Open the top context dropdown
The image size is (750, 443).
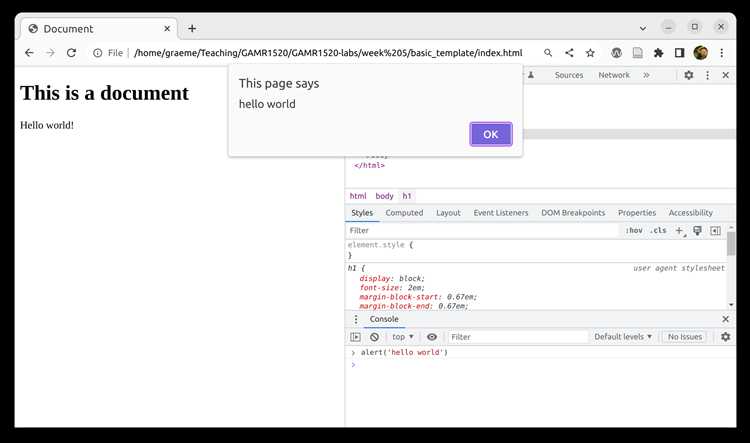tap(402, 337)
